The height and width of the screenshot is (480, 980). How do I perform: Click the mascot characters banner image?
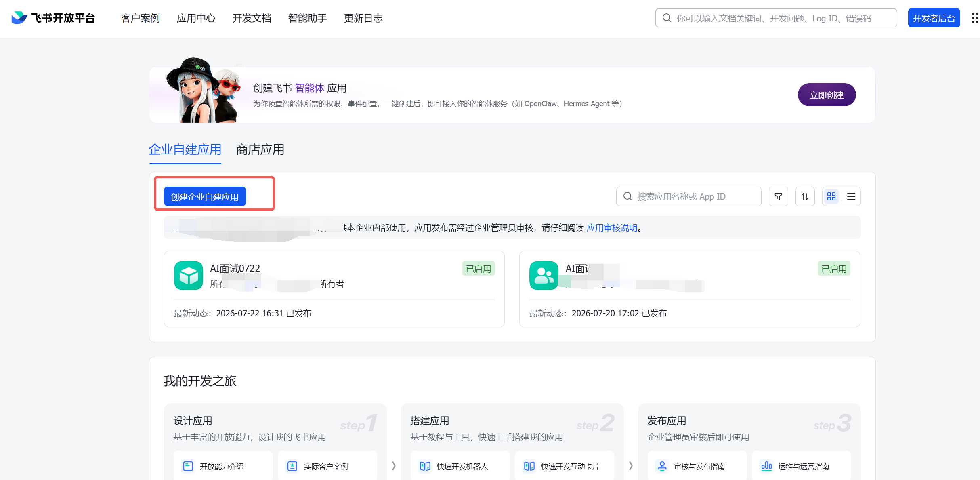click(x=203, y=90)
